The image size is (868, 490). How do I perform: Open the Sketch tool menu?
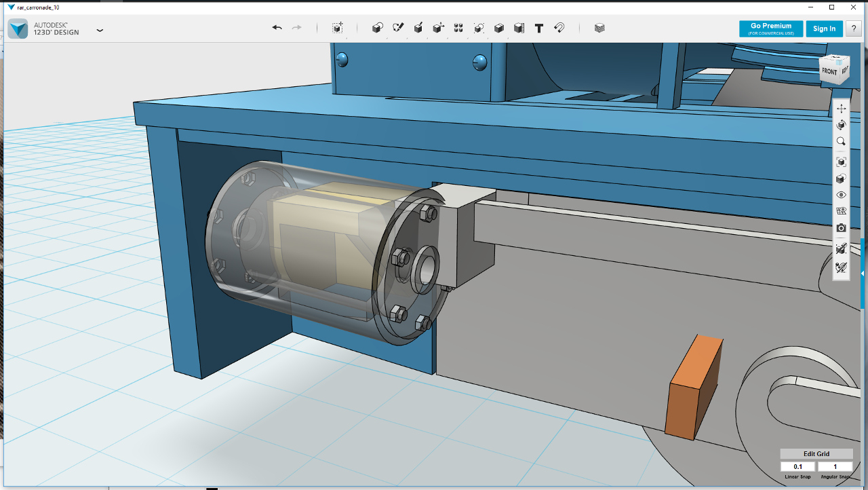tap(398, 28)
